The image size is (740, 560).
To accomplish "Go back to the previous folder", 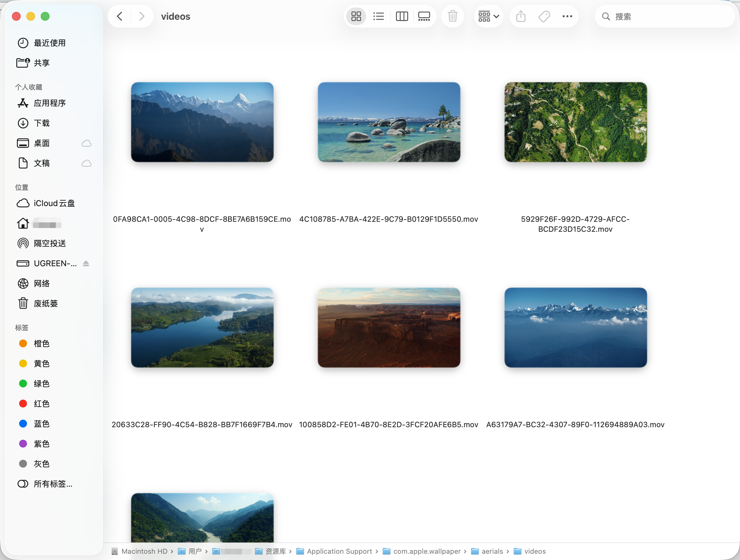I will [120, 16].
